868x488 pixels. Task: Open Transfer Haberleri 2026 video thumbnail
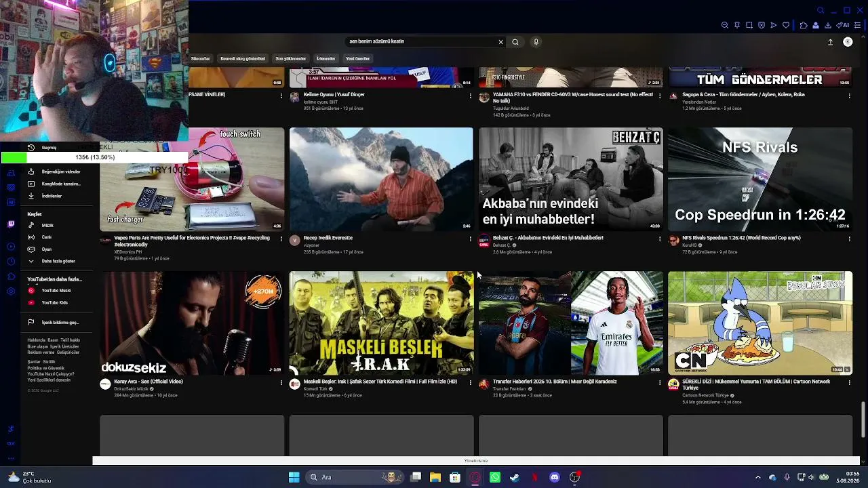[x=571, y=323]
